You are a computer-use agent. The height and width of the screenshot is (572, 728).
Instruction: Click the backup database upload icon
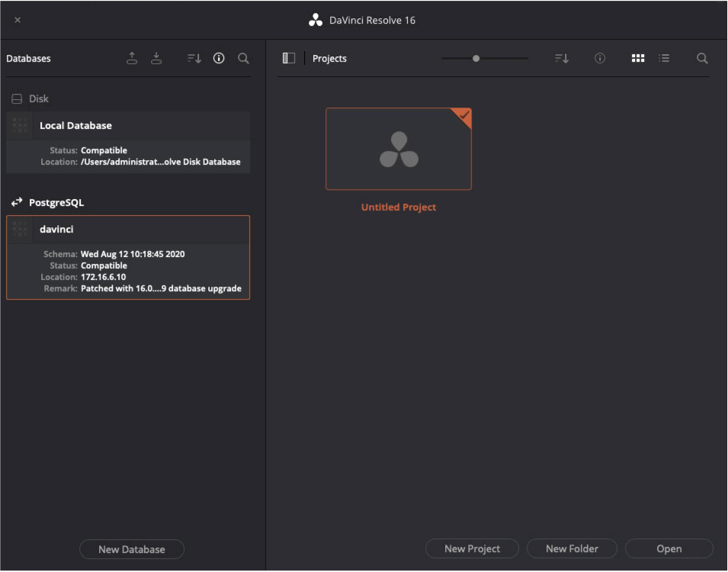pyautogui.click(x=132, y=58)
